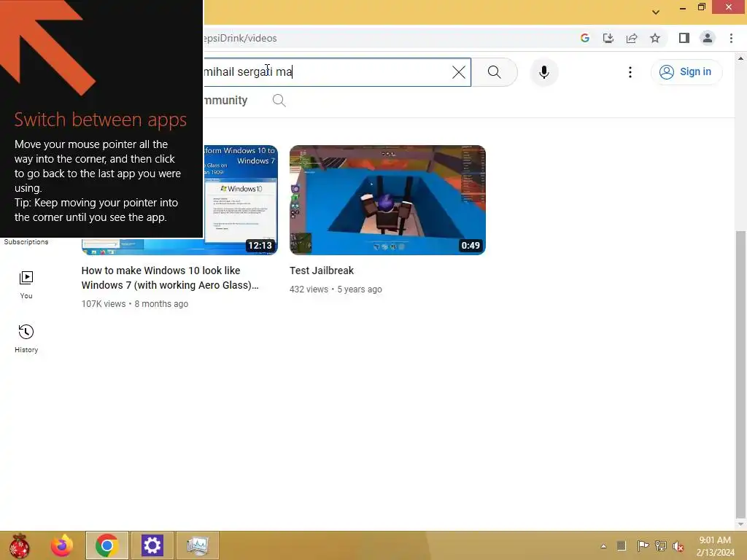The image size is (747, 560).
Task: Click '107K views • 8 months ago' text
Action: pyautogui.click(x=135, y=304)
